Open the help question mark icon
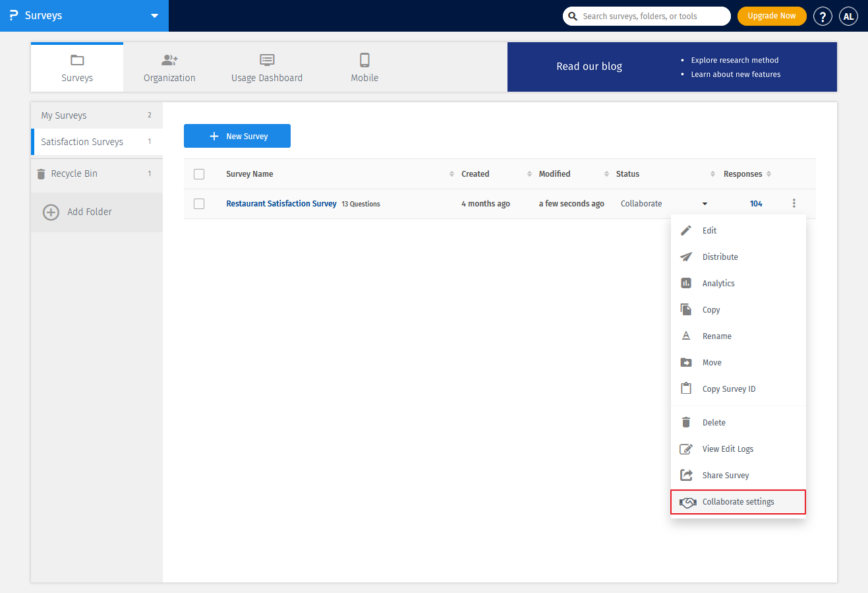 click(x=823, y=16)
